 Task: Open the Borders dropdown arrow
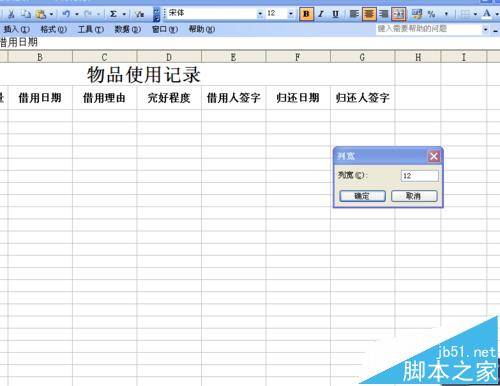click(475, 14)
